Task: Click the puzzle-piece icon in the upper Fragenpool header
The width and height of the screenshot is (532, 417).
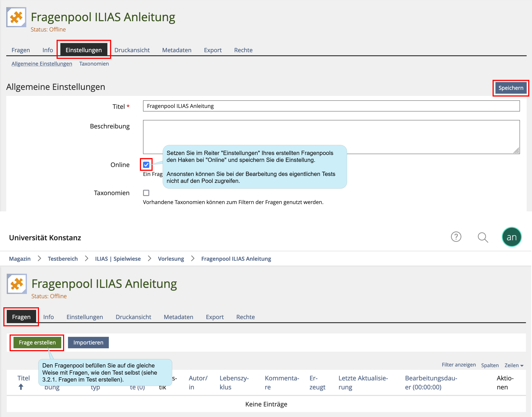Action: [x=16, y=17]
